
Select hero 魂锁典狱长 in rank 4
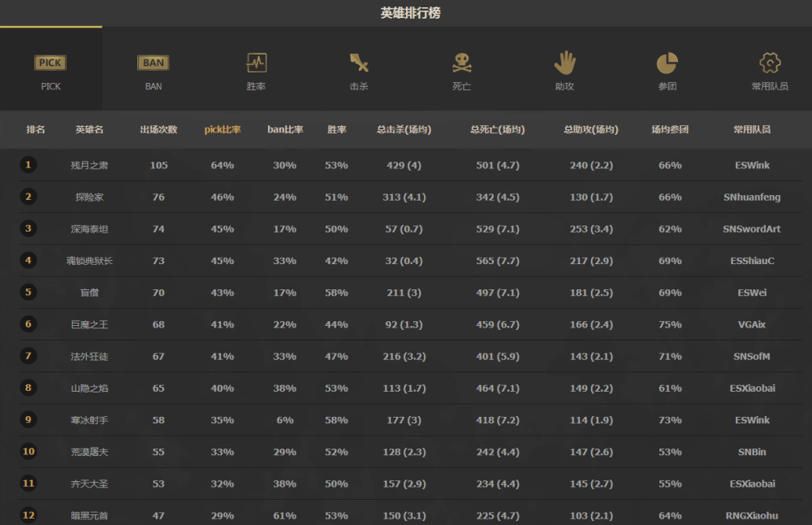[x=89, y=261]
